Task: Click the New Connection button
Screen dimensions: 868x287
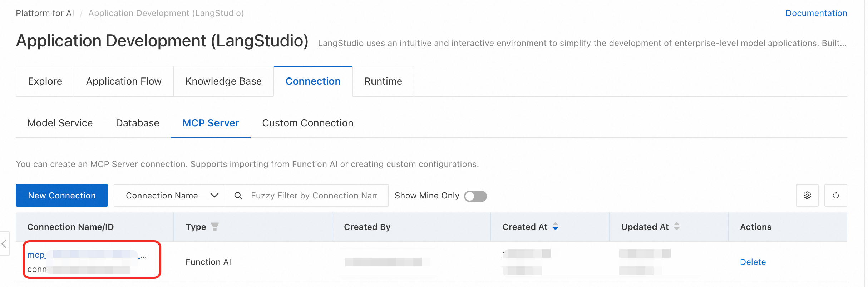Action: (62, 196)
